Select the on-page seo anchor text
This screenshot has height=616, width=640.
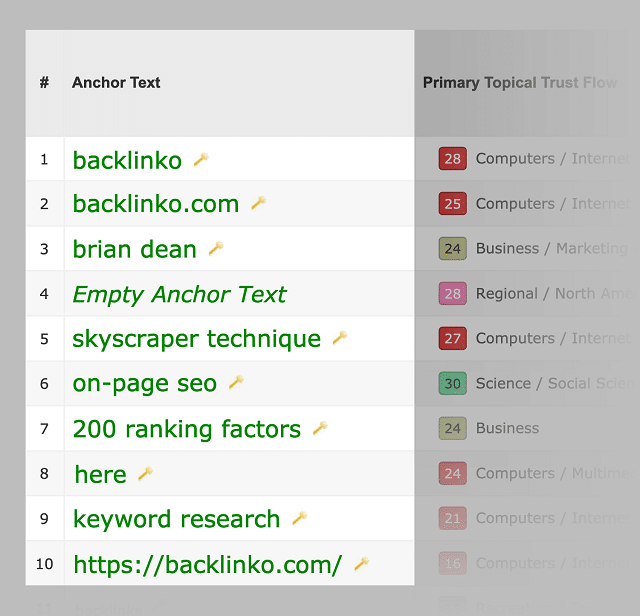click(x=144, y=384)
